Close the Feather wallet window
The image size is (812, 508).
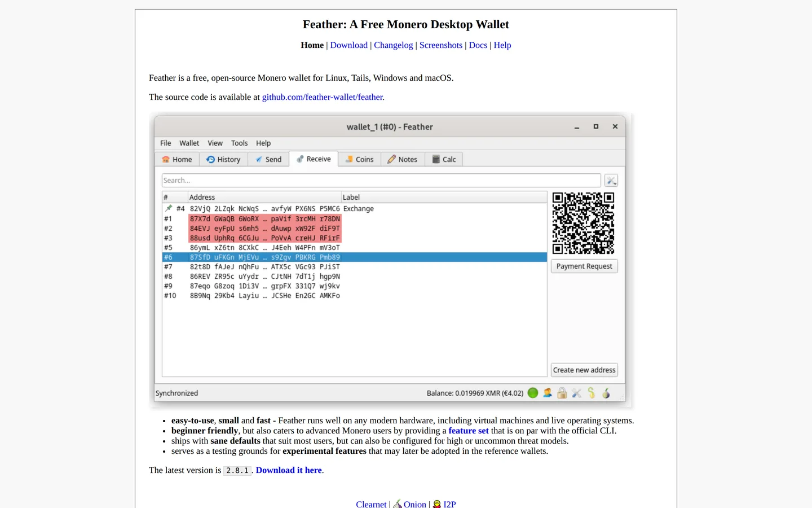(615, 127)
